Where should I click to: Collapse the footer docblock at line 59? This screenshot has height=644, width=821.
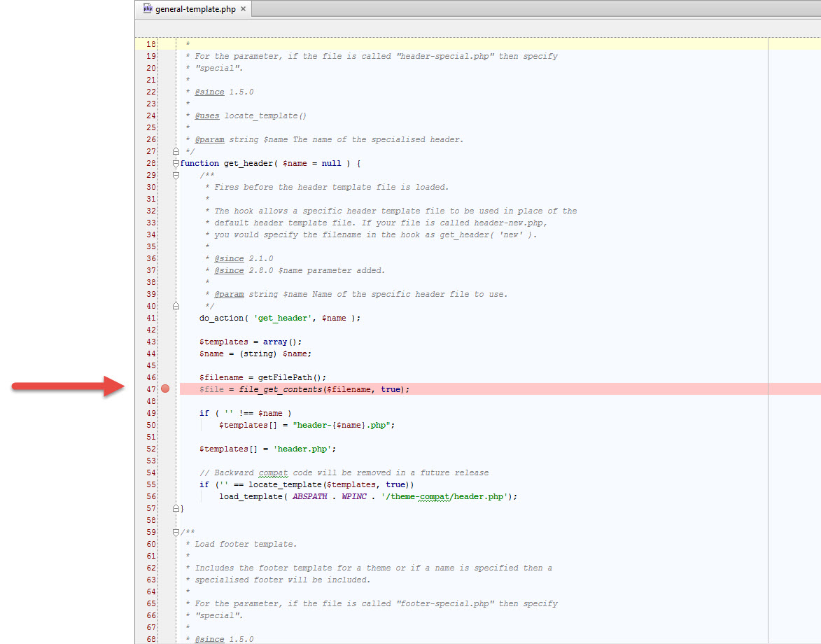pyautogui.click(x=176, y=532)
